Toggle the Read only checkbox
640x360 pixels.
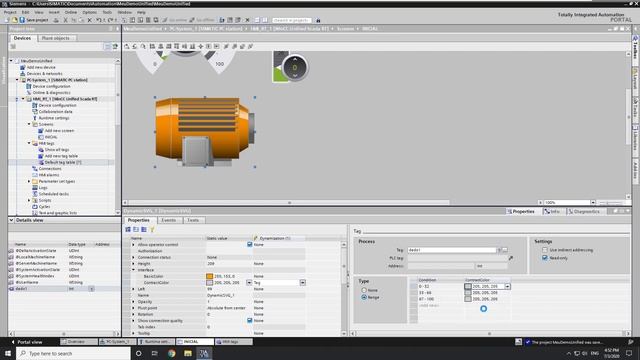pyautogui.click(x=545, y=258)
